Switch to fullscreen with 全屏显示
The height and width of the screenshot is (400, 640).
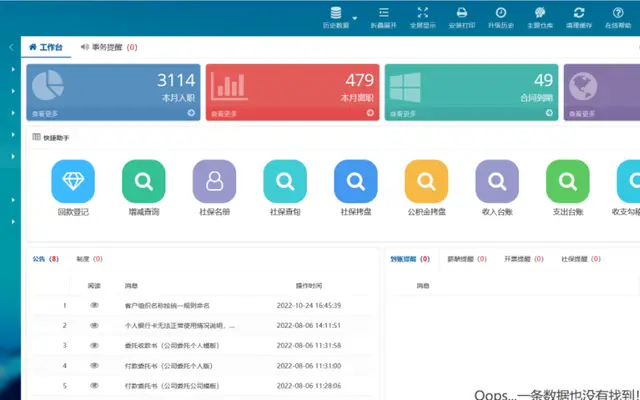point(422,13)
